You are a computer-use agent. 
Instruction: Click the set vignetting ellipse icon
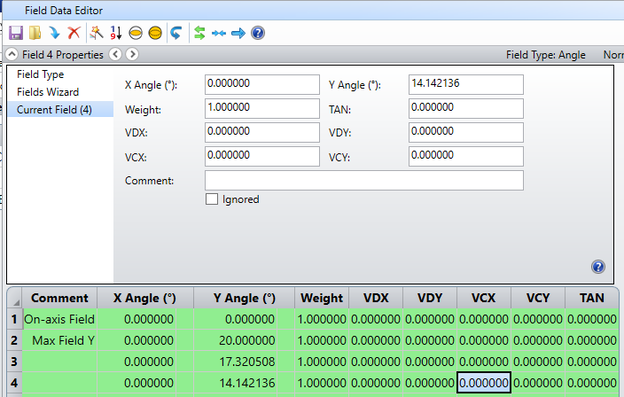tap(136, 33)
